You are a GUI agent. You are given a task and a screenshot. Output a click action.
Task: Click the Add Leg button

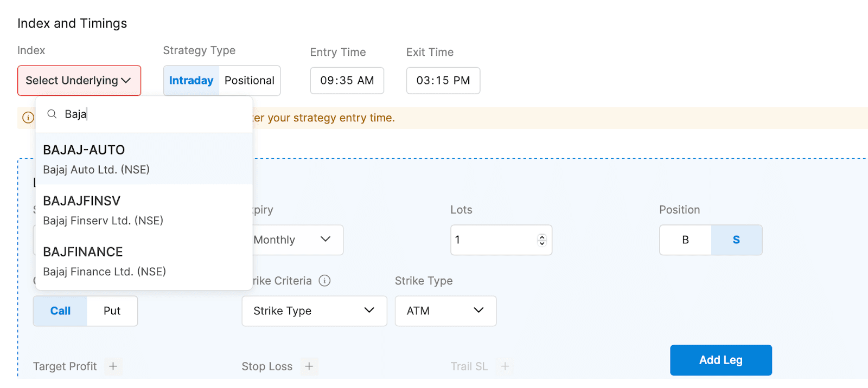pyautogui.click(x=720, y=360)
